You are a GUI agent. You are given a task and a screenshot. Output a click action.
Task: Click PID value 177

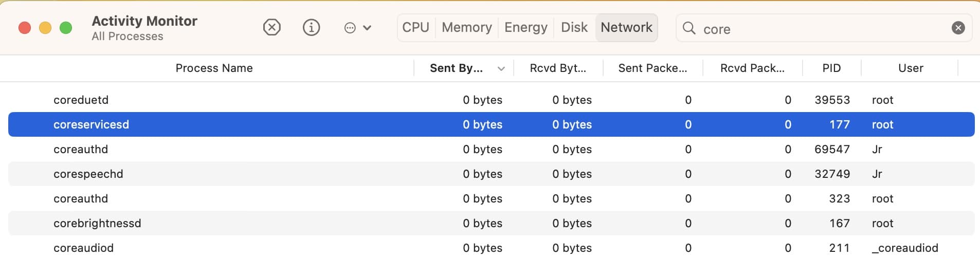coord(839,124)
